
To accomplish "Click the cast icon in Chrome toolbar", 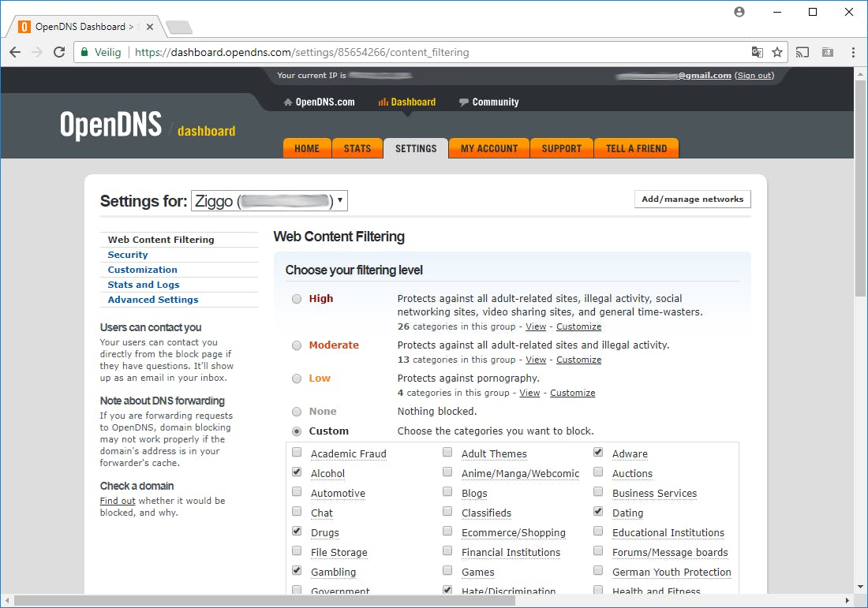I will 803,52.
